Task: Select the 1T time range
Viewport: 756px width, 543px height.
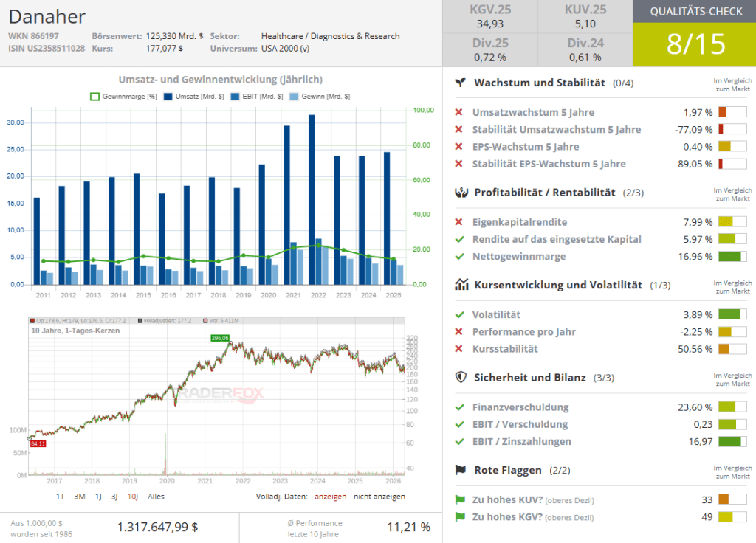Action: click(x=61, y=497)
